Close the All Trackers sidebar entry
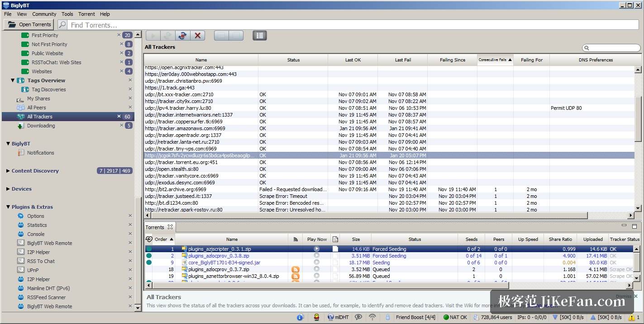 coord(119,116)
